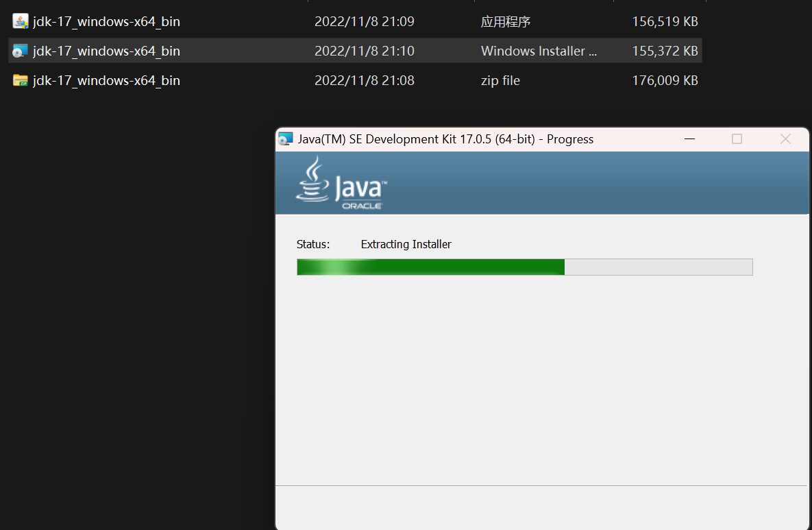Image resolution: width=812 pixels, height=530 pixels.
Task: Close the Java installer progress dialog
Action: coord(785,139)
